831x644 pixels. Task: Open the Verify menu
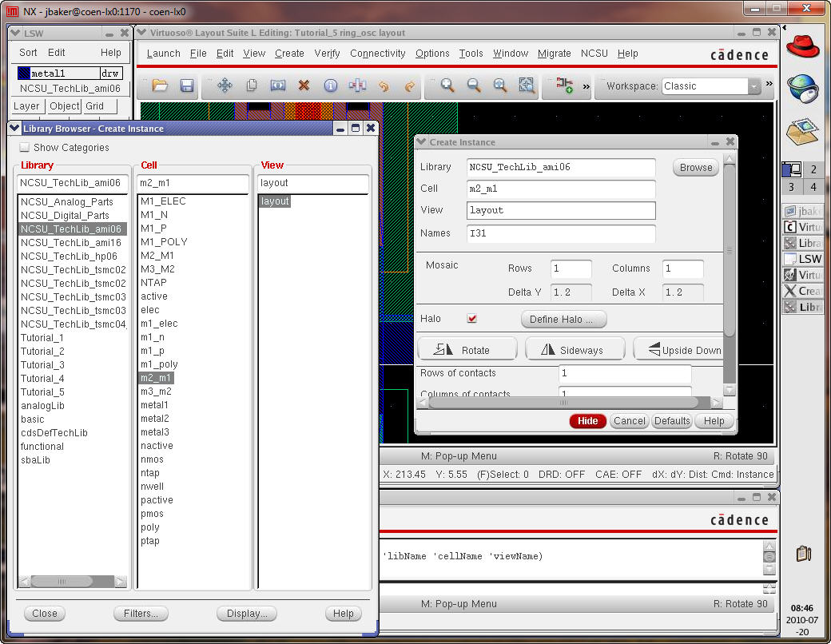tap(327, 54)
